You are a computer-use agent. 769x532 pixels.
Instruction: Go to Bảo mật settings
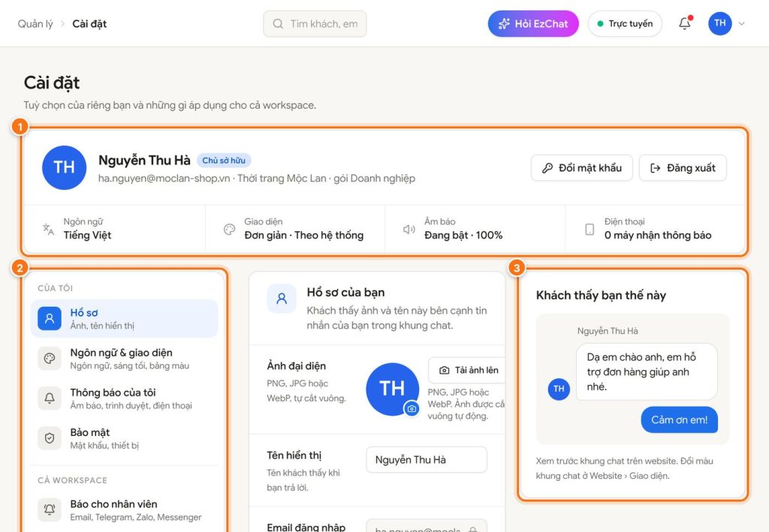coord(124,438)
